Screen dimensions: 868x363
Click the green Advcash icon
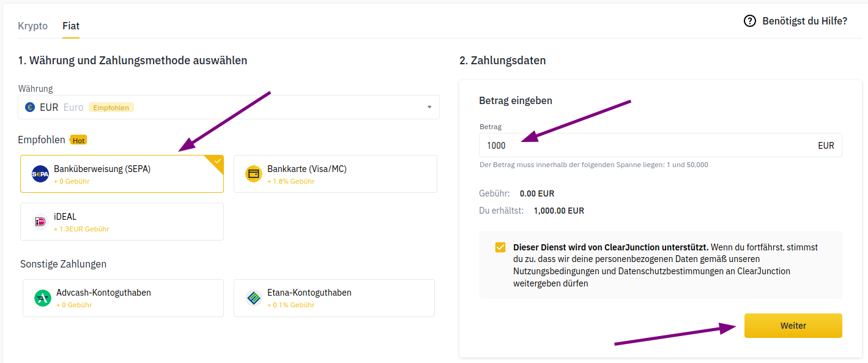coord(40,298)
